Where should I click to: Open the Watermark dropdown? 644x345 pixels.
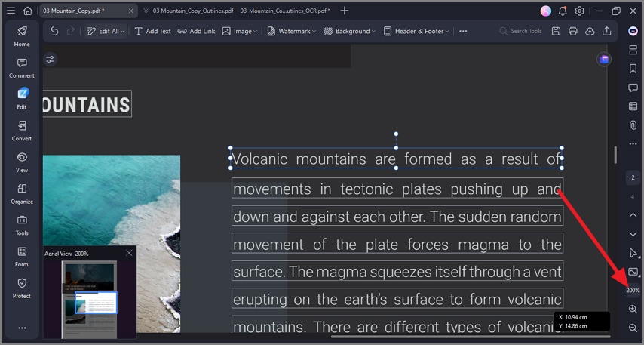[291, 31]
